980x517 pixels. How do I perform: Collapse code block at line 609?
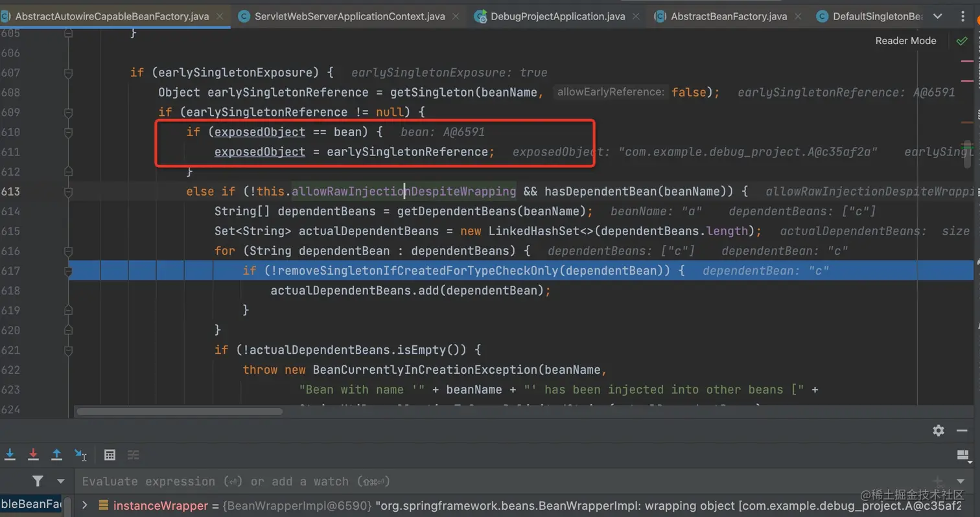coord(68,112)
